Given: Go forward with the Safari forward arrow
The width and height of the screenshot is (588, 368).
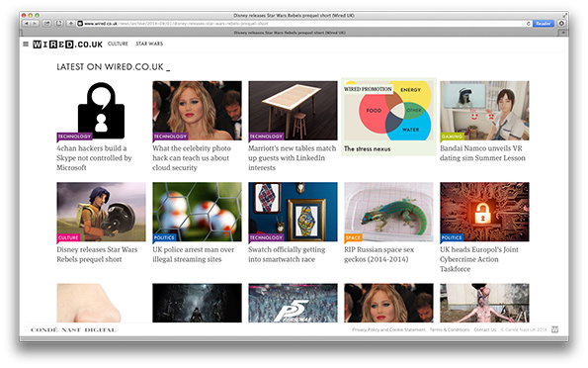Looking at the screenshot, I should point(35,24).
